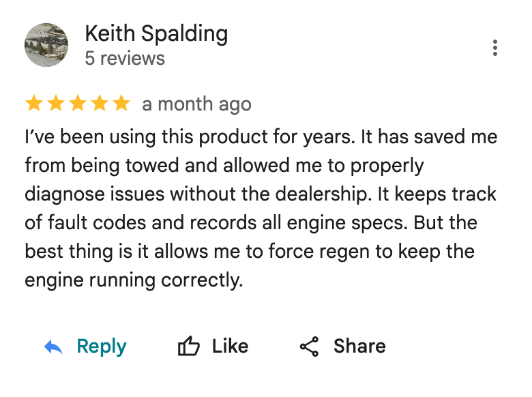Click the first gold star
The width and height of the screenshot is (532, 397).
click(x=34, y=103)
